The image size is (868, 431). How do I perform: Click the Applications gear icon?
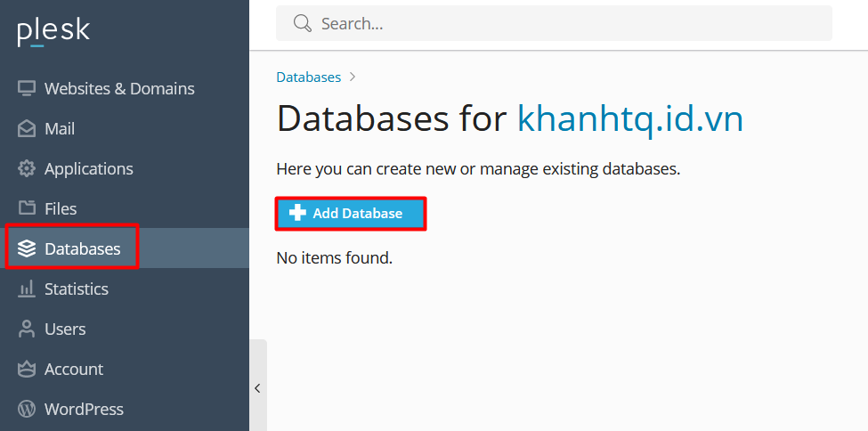[27, 169]
